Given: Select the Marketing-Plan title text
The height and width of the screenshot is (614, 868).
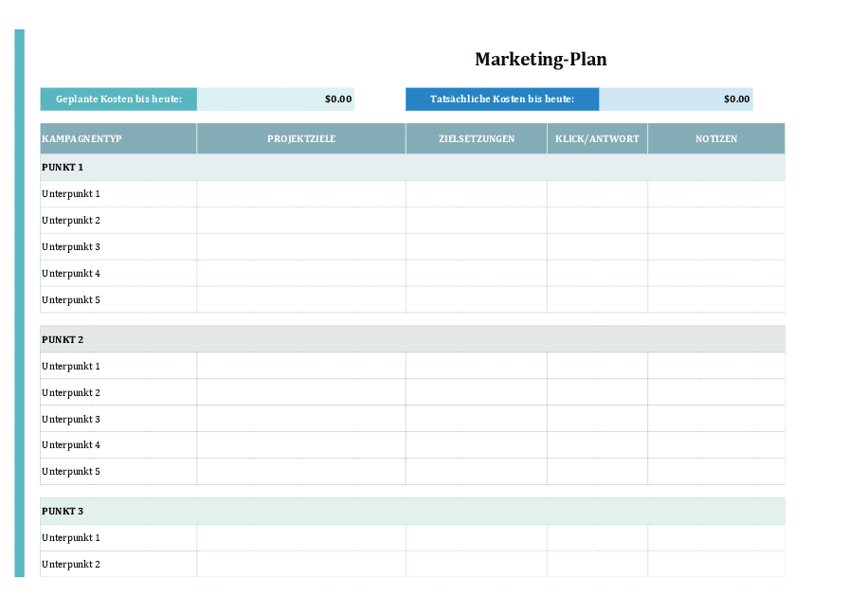Looking at the screenshot, I should pyautogui.click(x=540, y=60).
